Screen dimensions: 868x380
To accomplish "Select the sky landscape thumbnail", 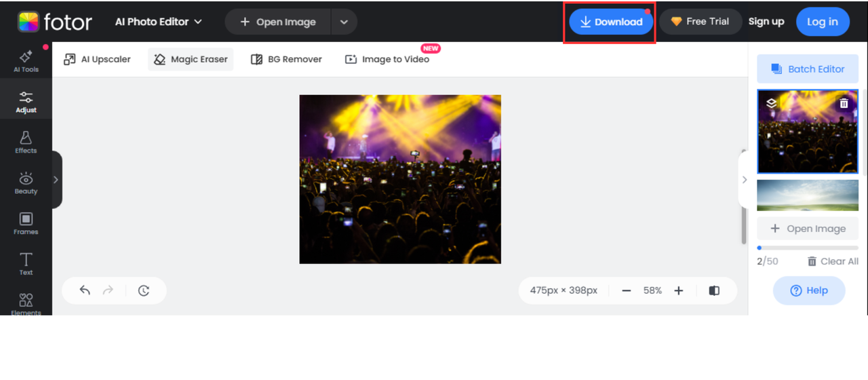I will (x=807, y=195).
